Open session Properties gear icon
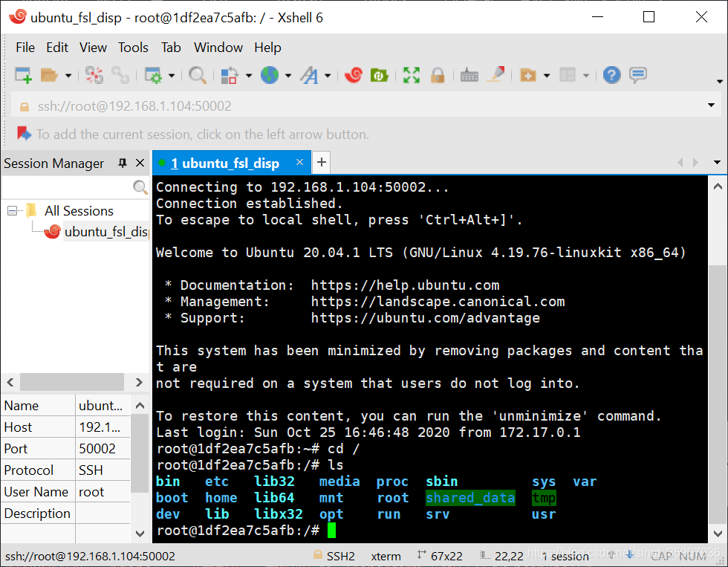This screenshot has height=567, width=728. (153, 75)
